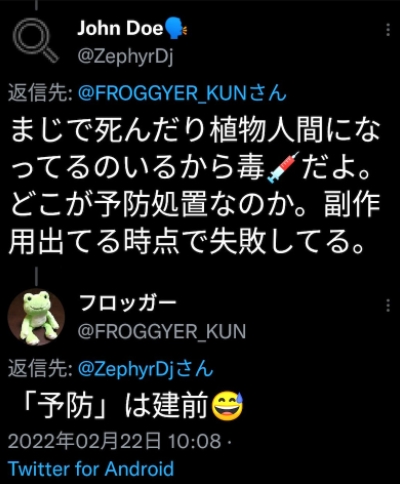Click the 返信先 label above John Doe's tweet
Image resolution: width=400 pixels, height=484 pixels.
[40, 93]
